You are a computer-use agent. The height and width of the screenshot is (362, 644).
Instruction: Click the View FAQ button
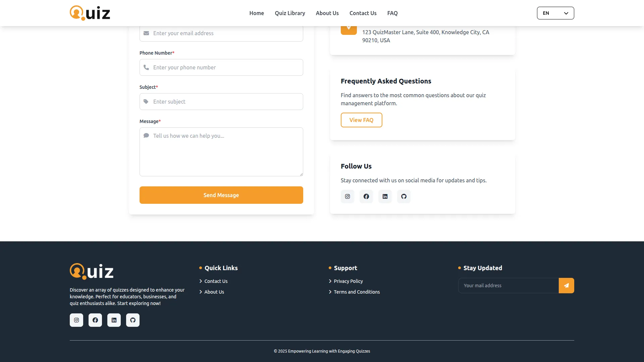click(x=361, y=120)
